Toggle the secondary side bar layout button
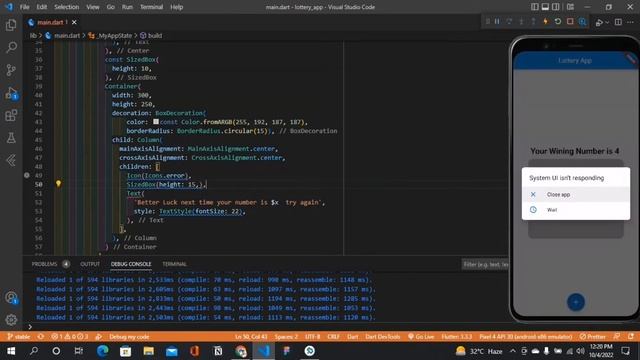Image resolution: width=640 pixels, height=360 pixels. point(556,7)
